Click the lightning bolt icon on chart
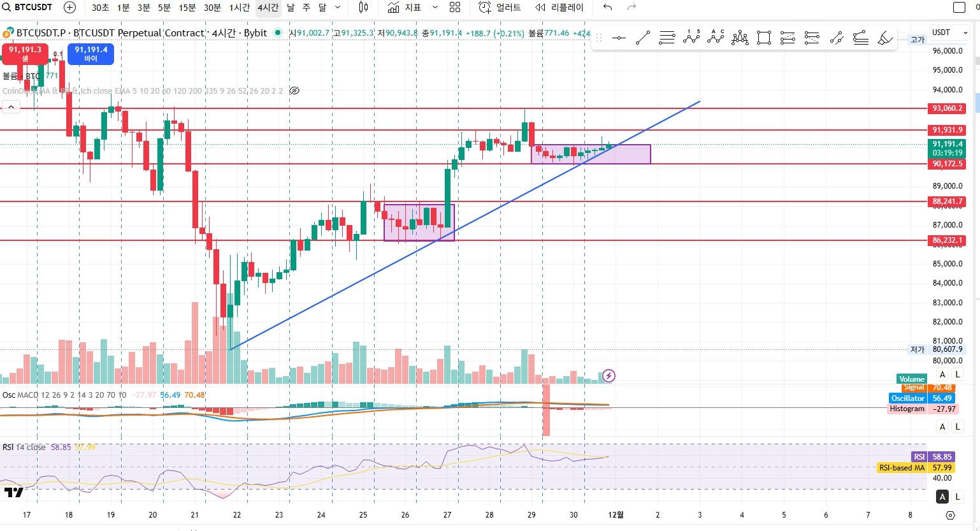Image resolution: width=980 pixels, height=531 pixels. (609, 375)
